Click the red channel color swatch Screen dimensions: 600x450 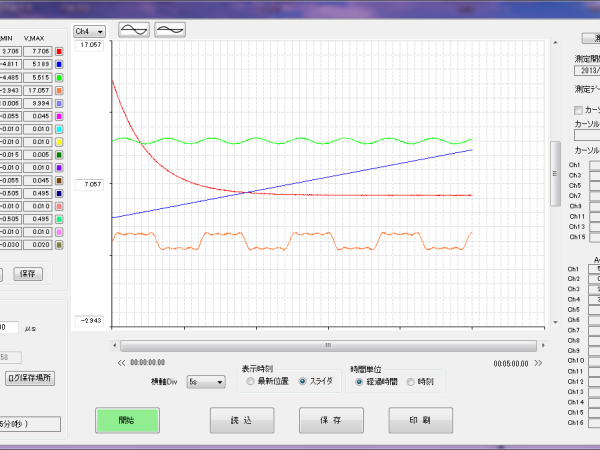pos(60,51)
